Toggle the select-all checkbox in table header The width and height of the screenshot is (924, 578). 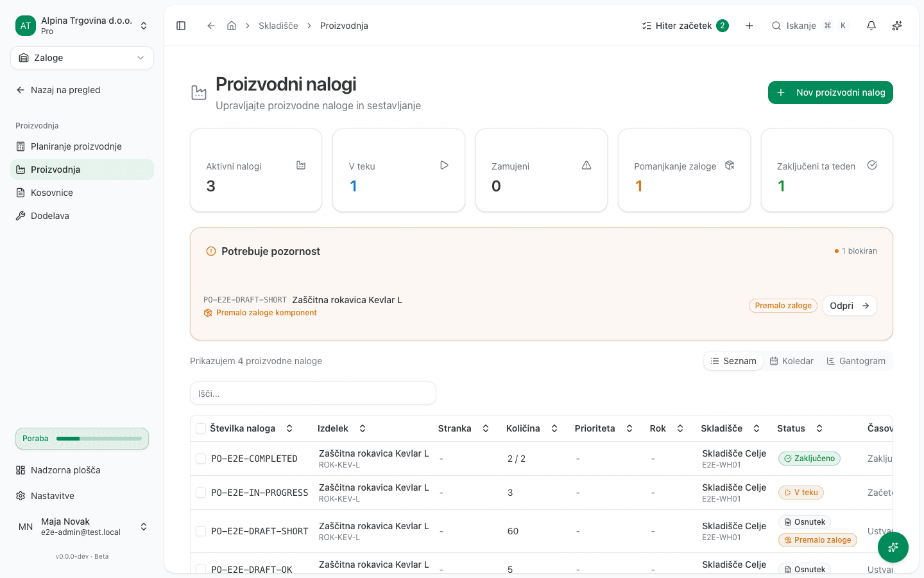[201, 428]
